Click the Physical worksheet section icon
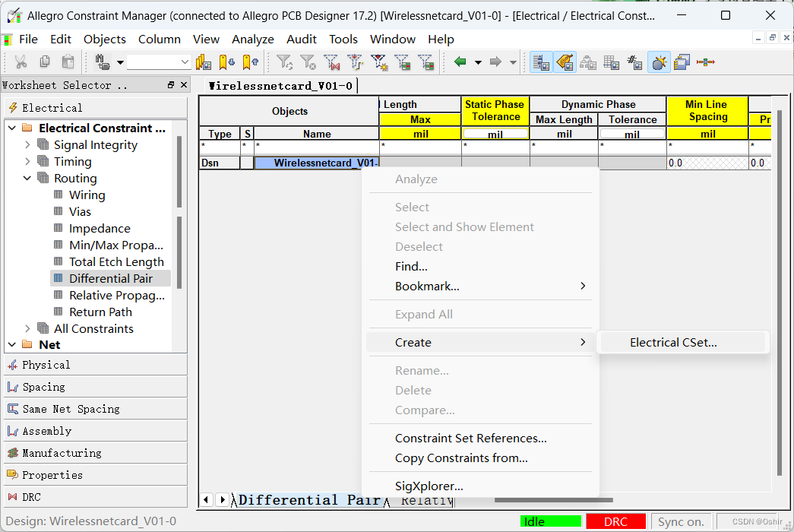 (12, 365)
